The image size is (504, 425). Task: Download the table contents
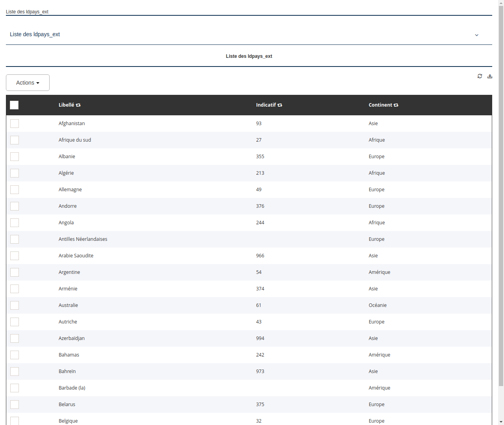[x=490, y=76]
